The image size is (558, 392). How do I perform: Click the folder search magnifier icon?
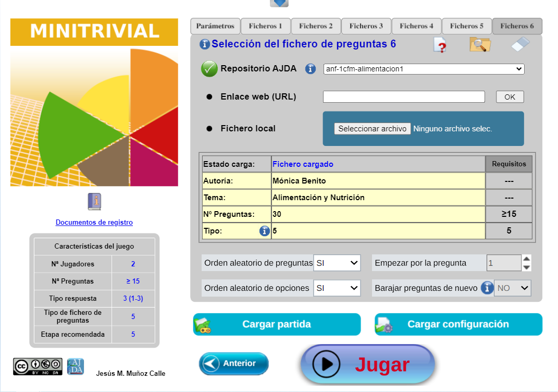pyautogui.click(x=480, y=45)
